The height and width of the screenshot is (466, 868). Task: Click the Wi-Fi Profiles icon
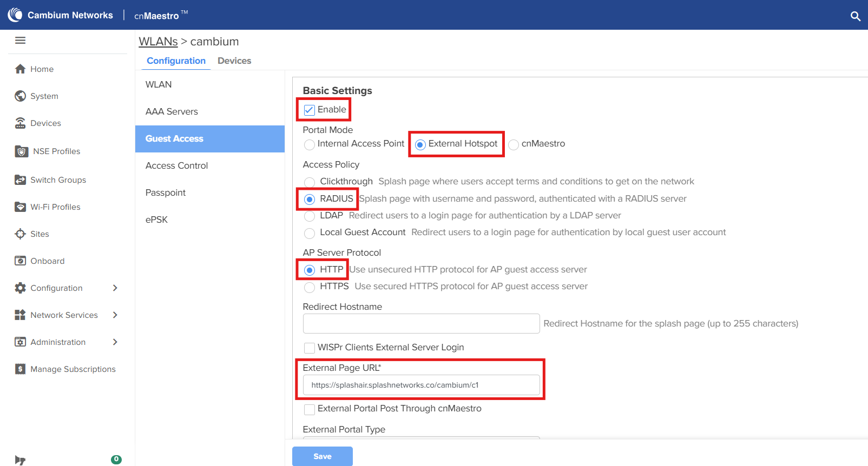(21, 207)
